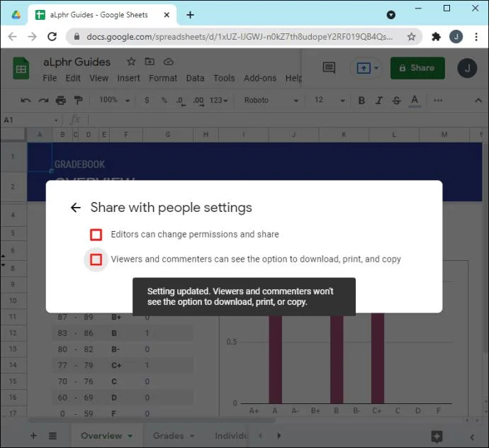
Task: Open the Explore button icon
Action: click(437, 437)
